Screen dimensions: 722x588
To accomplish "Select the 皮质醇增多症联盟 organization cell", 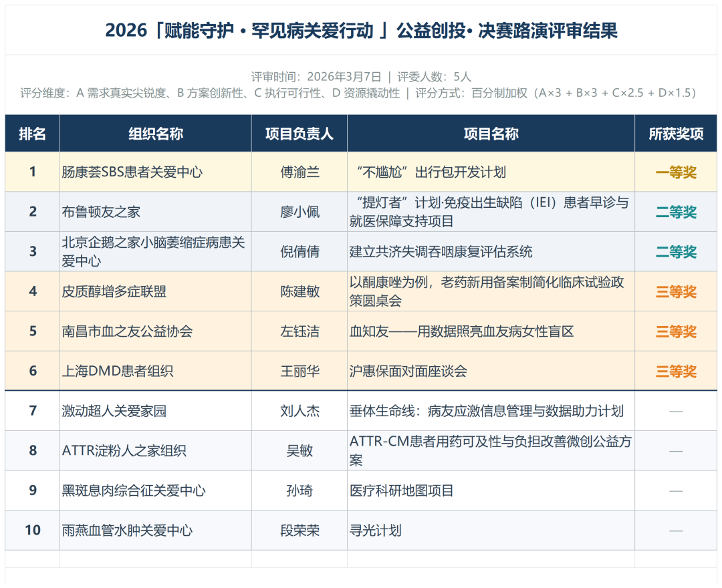I will point(114,291).
